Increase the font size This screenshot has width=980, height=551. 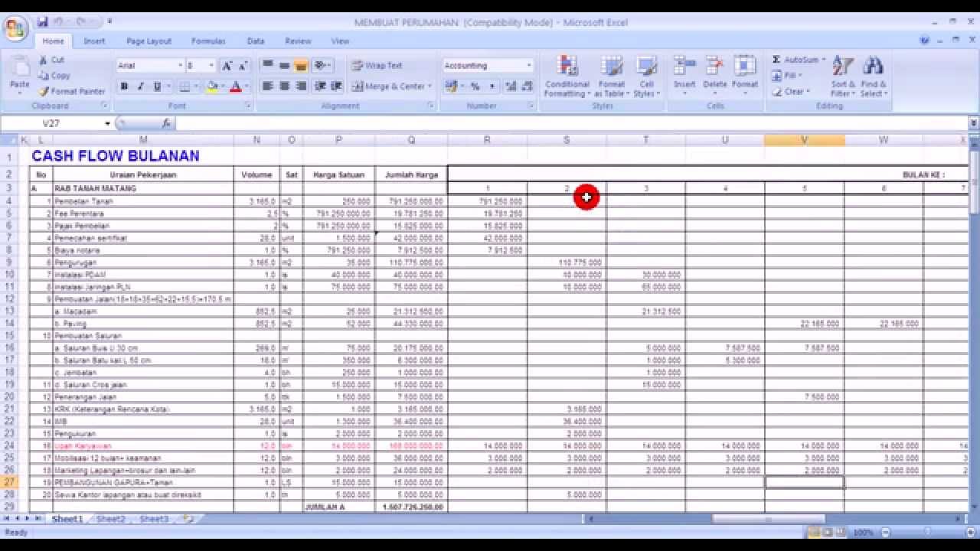pyautogui.click(x=227, y=66)
